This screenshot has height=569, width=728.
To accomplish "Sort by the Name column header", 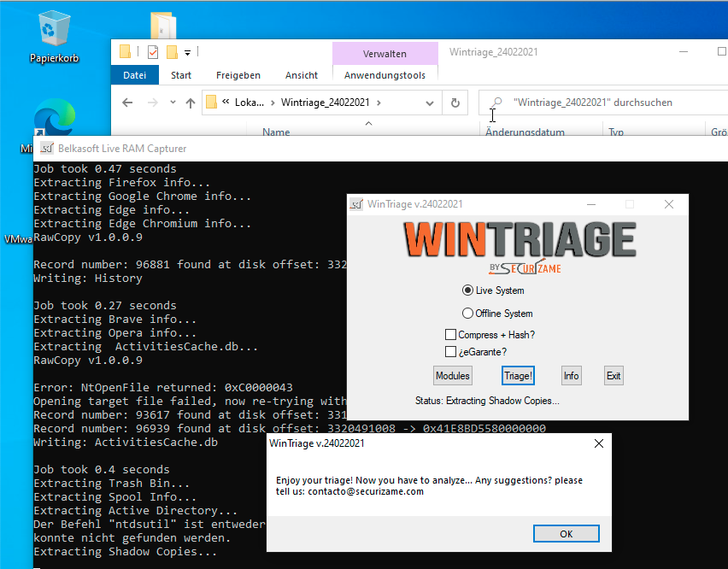I will pos(276,132).
